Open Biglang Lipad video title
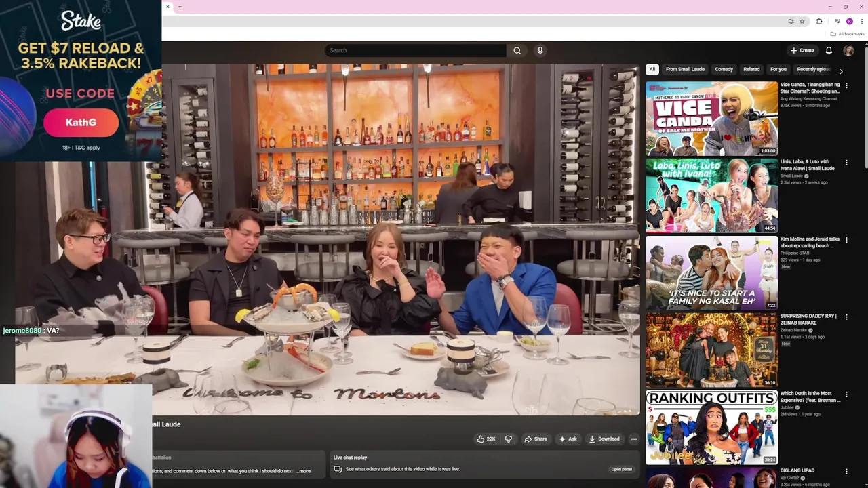 [797, 470]
